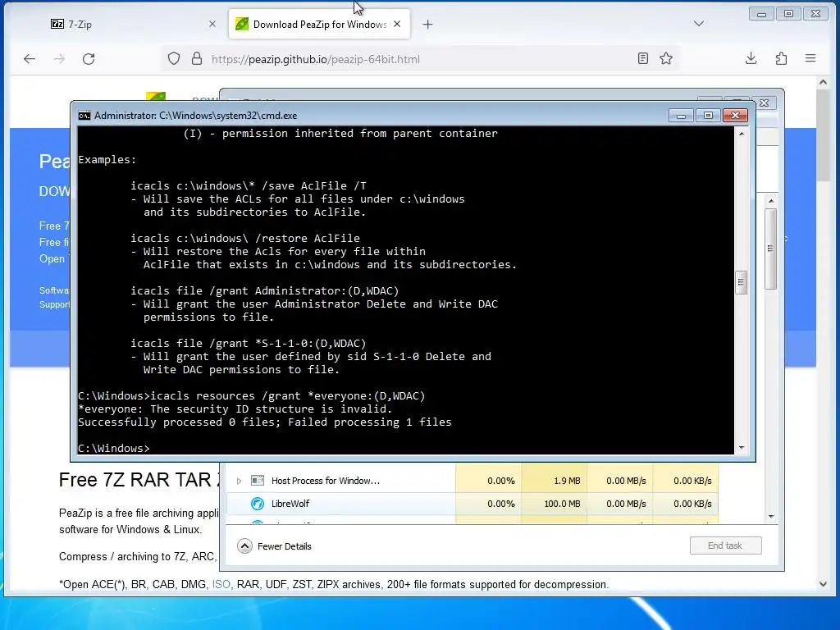Minimize the cmd.exe window
This screenshot has width=840, height=630.
pos(681,116)
